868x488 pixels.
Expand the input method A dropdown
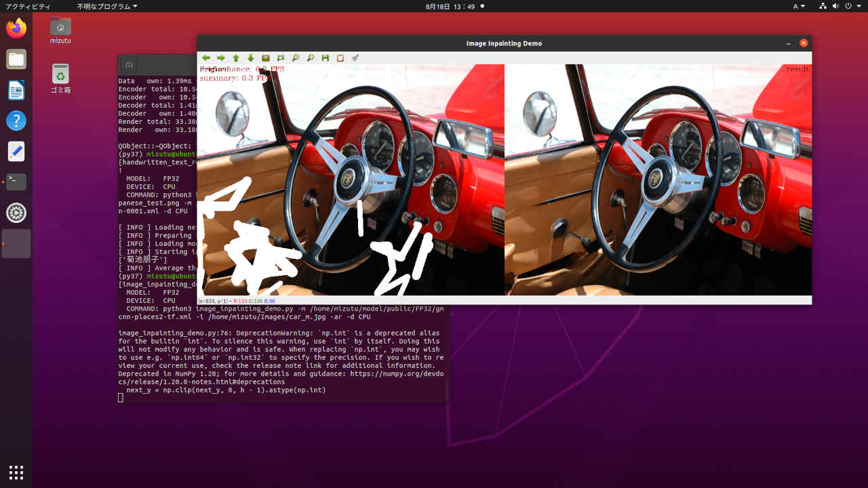[799, 6]
